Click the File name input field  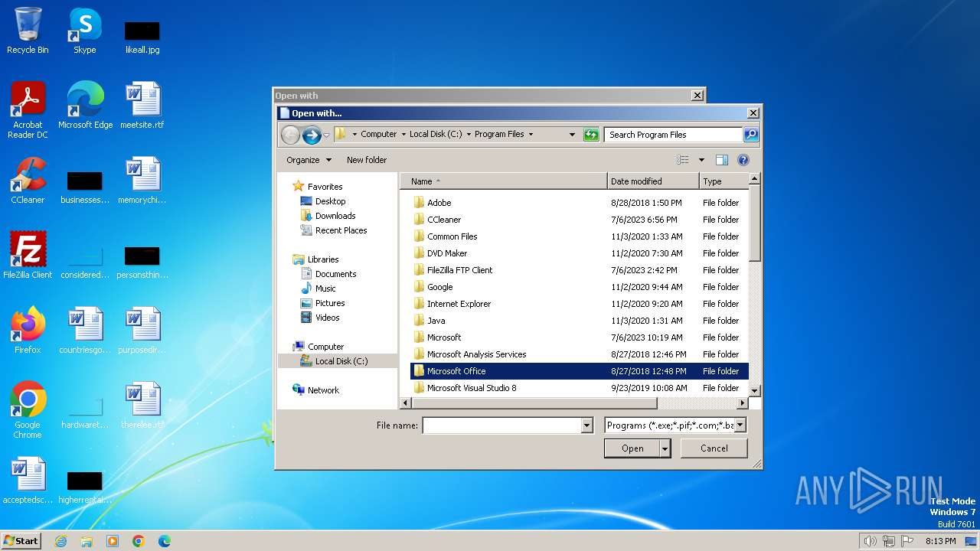[x=502, y=425]
